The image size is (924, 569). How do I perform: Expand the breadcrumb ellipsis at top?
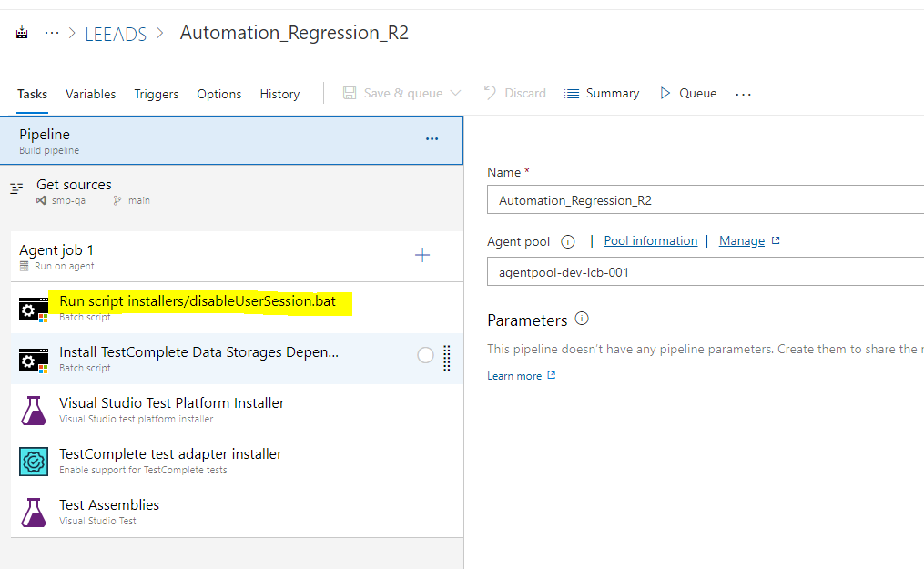pyautogui.click(x=52, y=34)
